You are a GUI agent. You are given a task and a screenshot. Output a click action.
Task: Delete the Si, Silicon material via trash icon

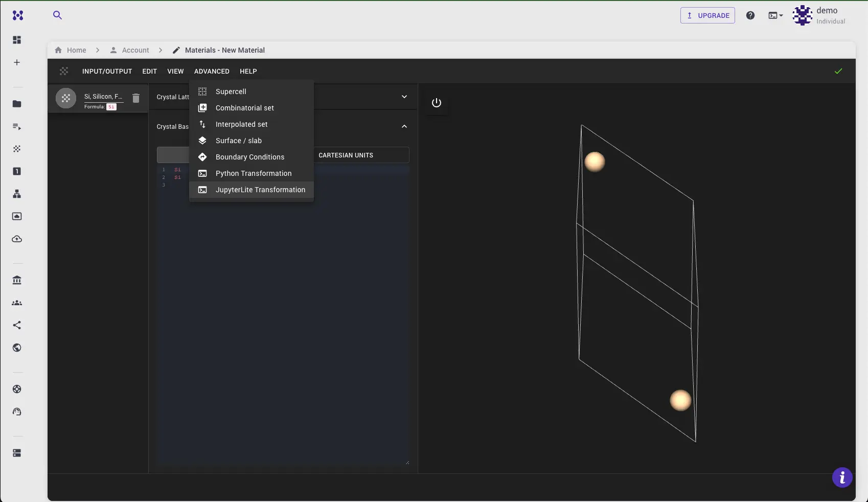point(135,98)
